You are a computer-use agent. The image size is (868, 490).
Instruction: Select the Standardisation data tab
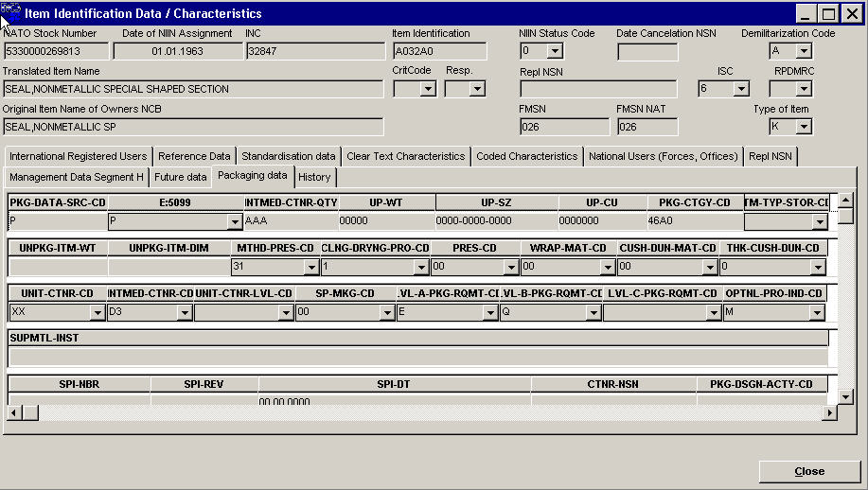click(289, 156)
